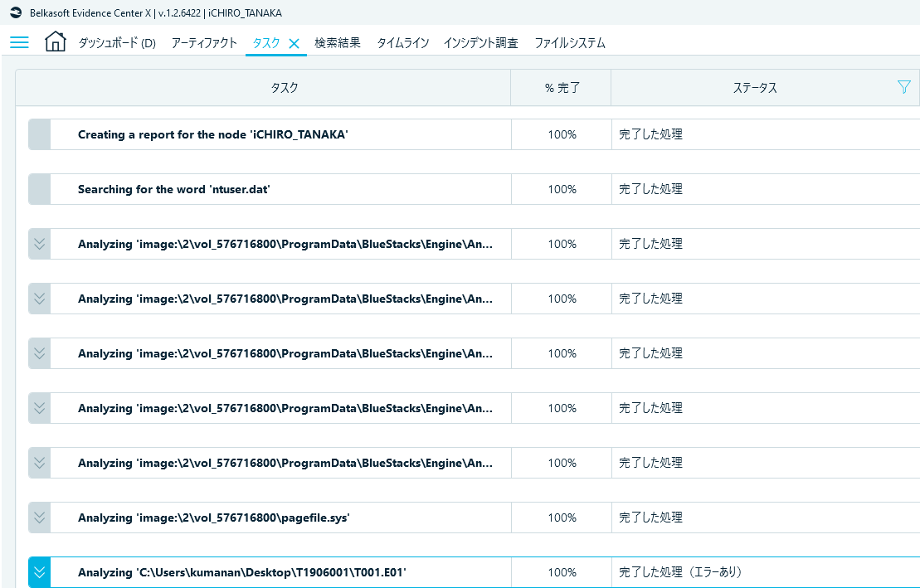This screenshot has width=920, height=588.
Task: Click 100% of the T001.E01 task
Action: (562, 572)
